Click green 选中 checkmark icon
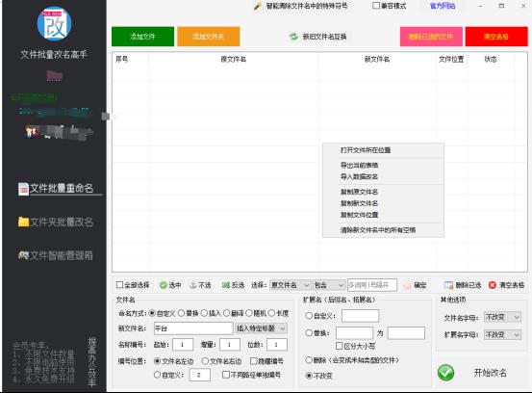Image resolution: width=532 pixels, height=393 pixels. (x=164, y=285)
